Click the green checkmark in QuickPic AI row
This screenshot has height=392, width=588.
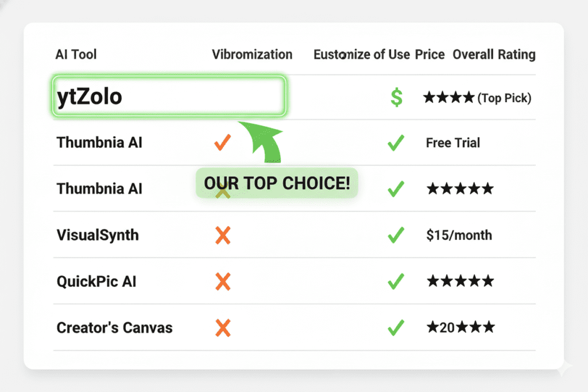[396, 281]
